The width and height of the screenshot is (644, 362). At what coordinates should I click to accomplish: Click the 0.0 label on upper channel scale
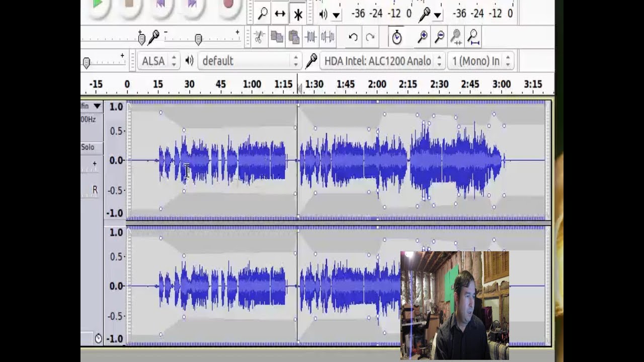(x=116, y=160)
